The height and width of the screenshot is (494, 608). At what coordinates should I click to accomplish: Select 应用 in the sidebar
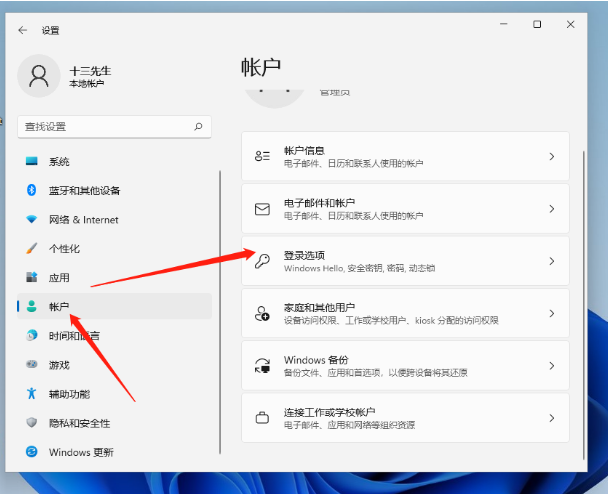point(114,277)
